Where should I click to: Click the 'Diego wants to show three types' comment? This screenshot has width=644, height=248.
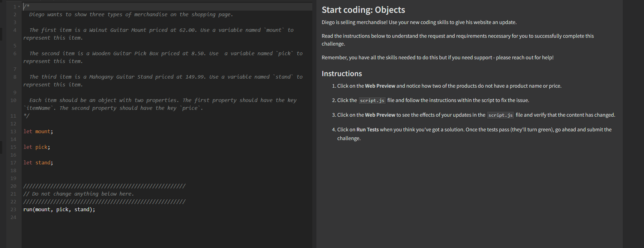tap(131, 14)
